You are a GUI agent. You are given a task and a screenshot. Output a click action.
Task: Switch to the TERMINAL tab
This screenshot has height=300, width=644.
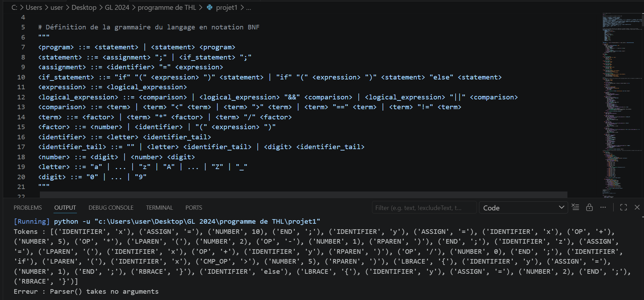(x=159, y=208)
